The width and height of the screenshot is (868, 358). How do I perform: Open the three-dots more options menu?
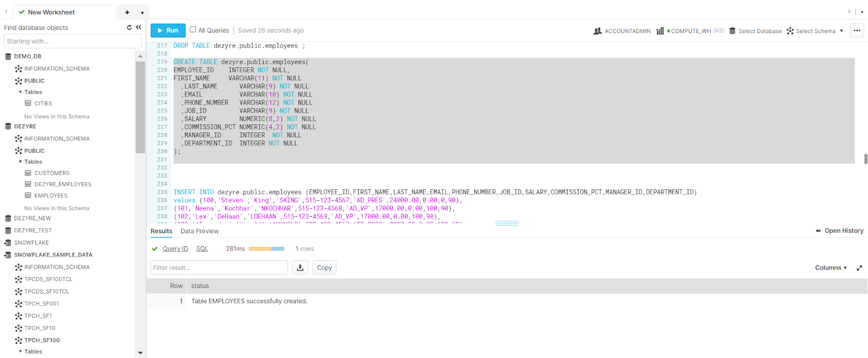(x=857, y=30)
